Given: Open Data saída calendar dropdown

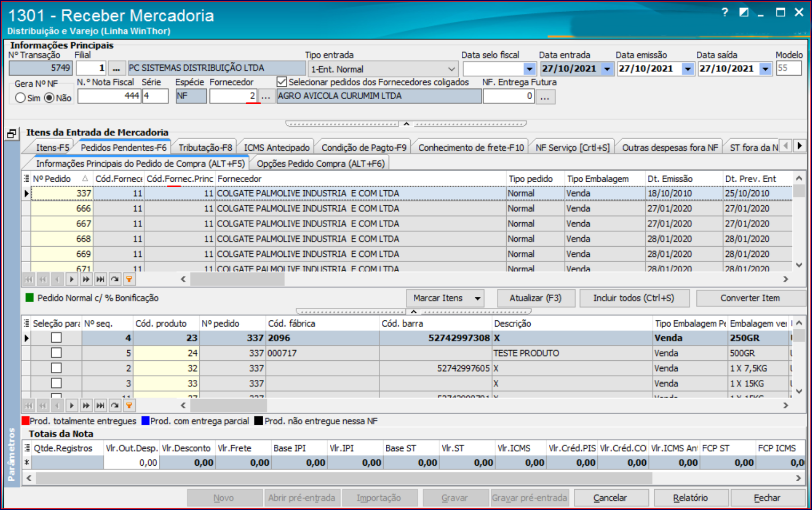Looking at the screenshot, I should pyautogui.click(x=766, y=69).
